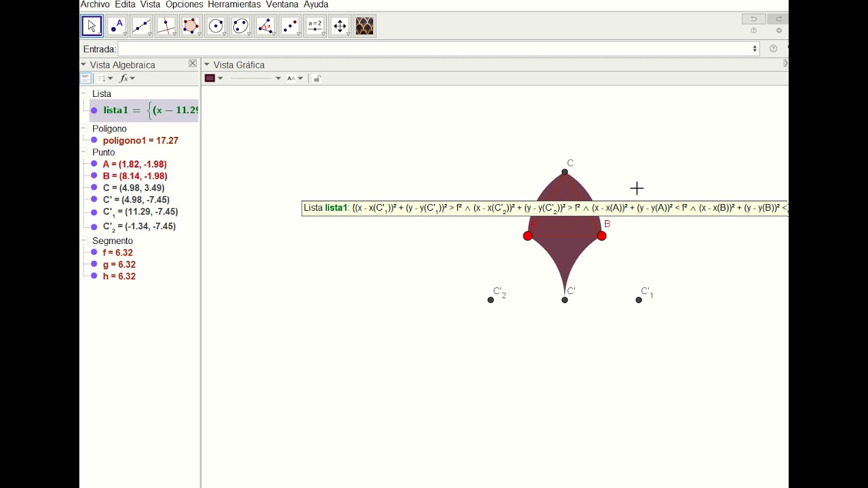
Task: Select lista1 entry in algebra view
Action: tap(144, 110)
